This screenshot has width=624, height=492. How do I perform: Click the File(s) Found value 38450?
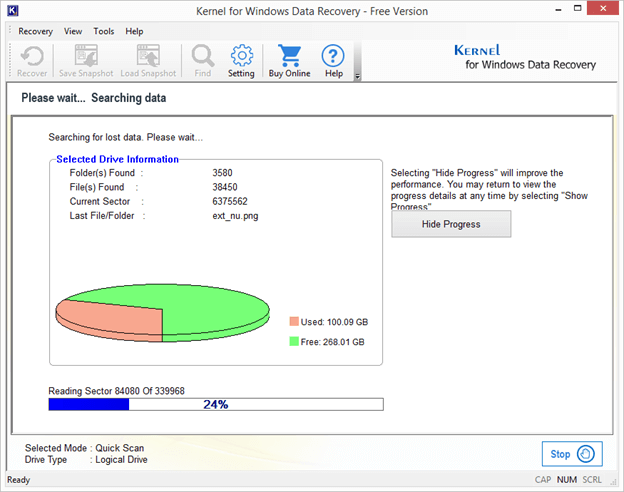(x=224, y=187)
